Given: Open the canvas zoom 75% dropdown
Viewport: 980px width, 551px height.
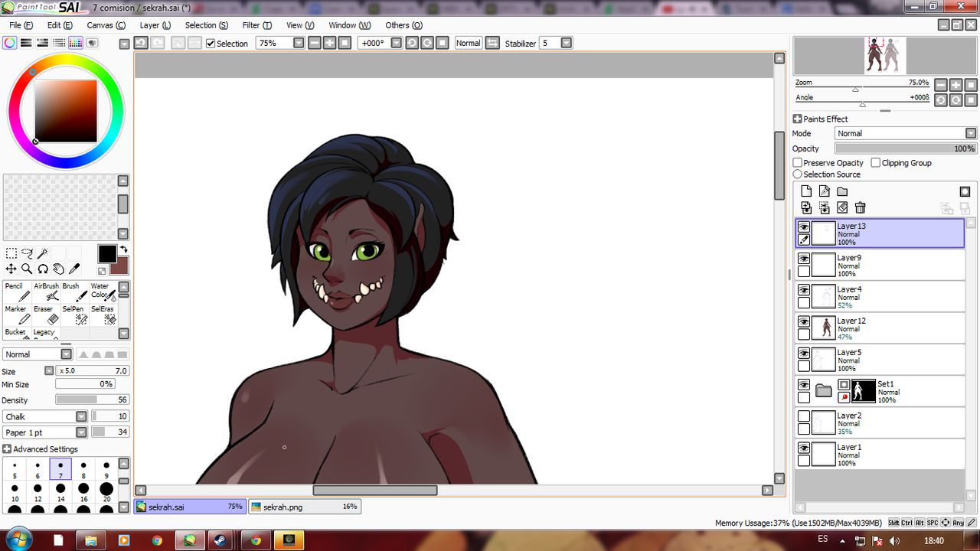Looking at the screenshot, I should pyautogui.click(x=299, y=43).
